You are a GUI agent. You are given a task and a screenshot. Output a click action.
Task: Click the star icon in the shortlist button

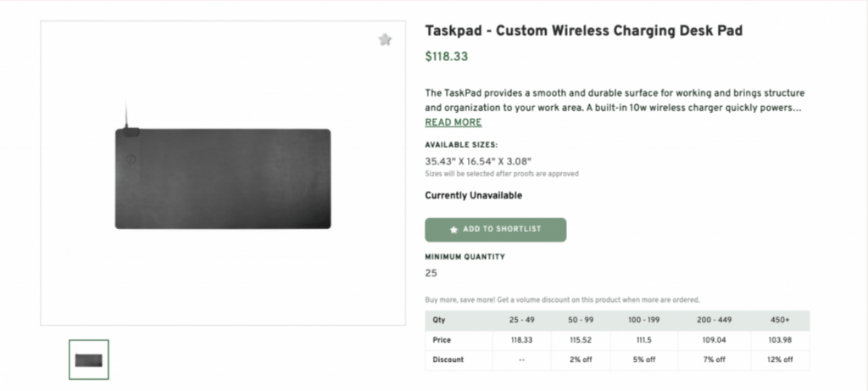click(454, 230)
